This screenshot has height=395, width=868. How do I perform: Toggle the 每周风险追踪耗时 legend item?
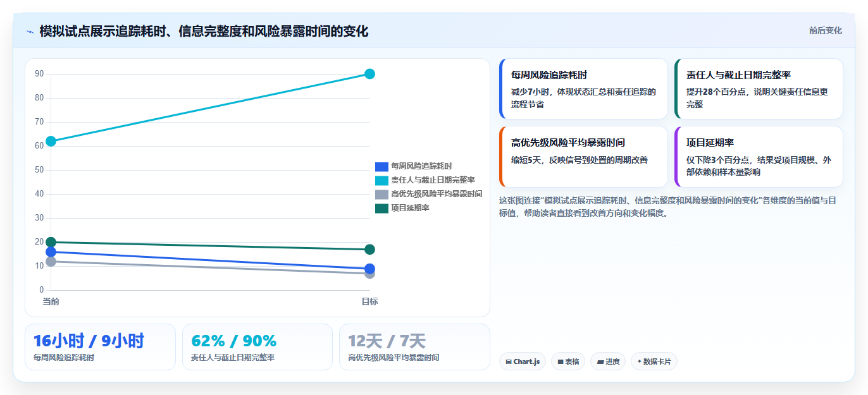pyautogui.click(x=413, y=166)
